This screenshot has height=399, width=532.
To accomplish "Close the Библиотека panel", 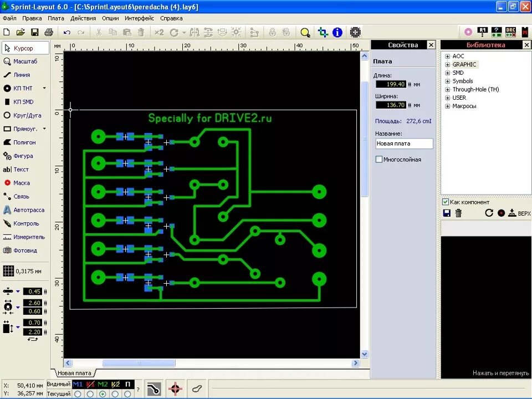I will pyautogui.click(x=527, y=45).
